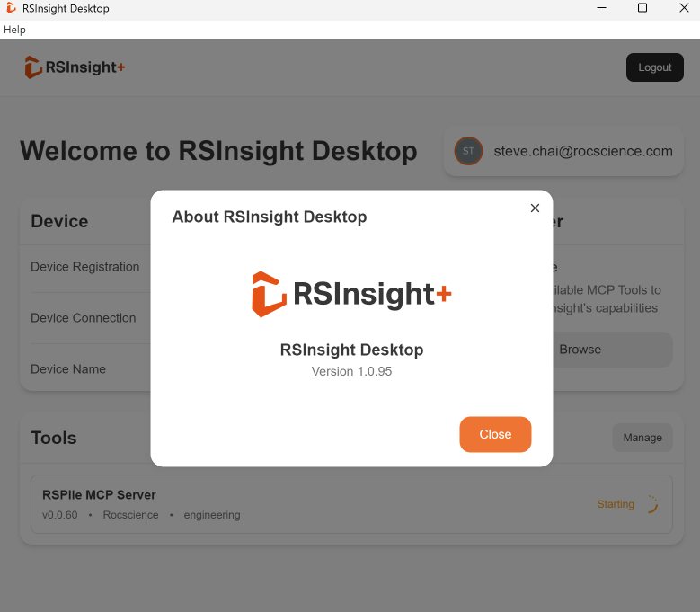Click the steve.chai@rocscience.com email
The width and height of the screenshot is (700, 612).
tap(583, 151)
